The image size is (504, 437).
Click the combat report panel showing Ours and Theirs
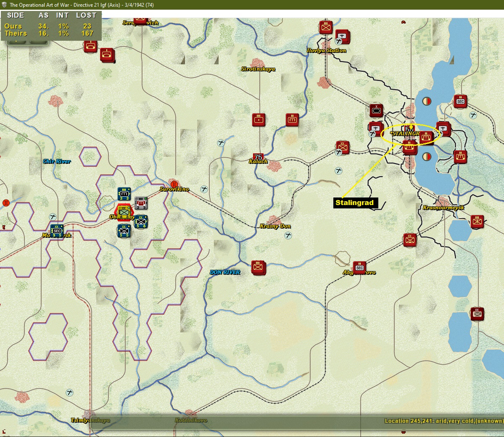[x=51, y=26]
